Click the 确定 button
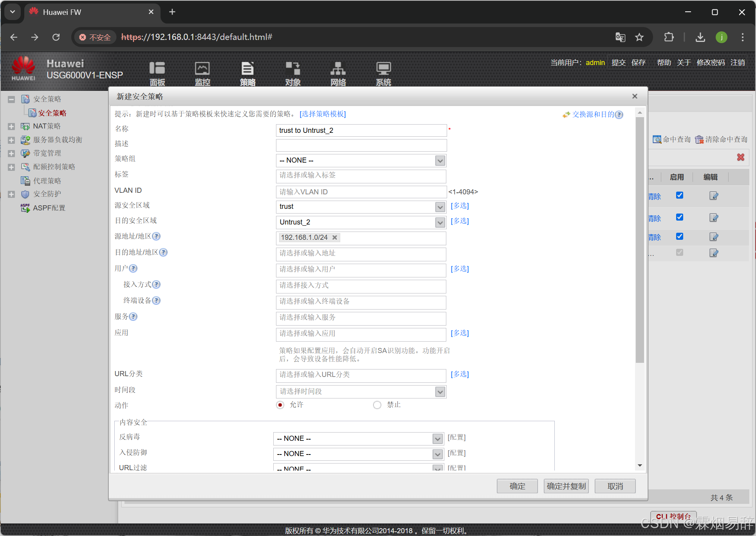The image size is (756, 536). pyautogui.click(x=517, y=486)
